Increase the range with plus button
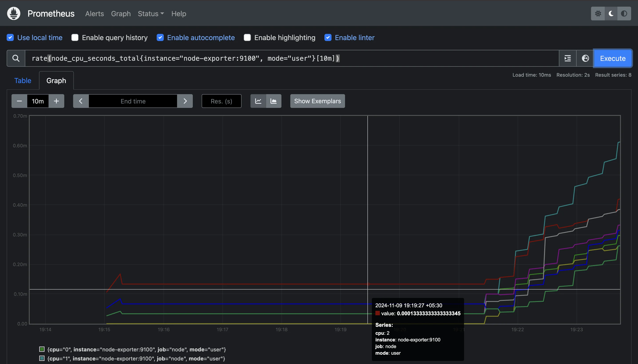The height and width of the screenshot is (364, 638). tap(56, 101)
